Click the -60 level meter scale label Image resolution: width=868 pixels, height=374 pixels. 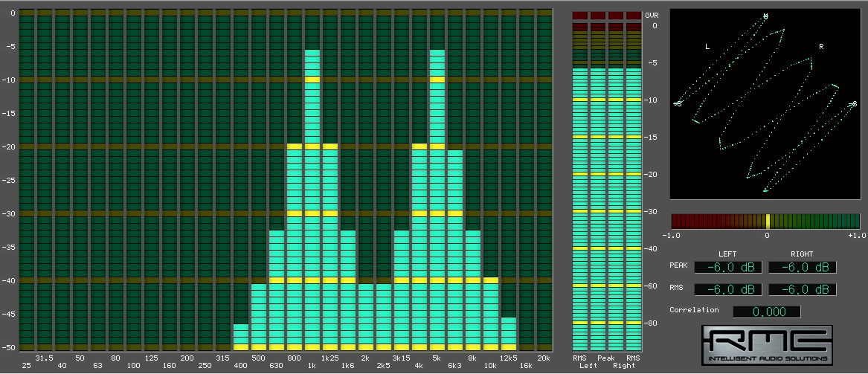pyautogui.click(x=652, y=286)
